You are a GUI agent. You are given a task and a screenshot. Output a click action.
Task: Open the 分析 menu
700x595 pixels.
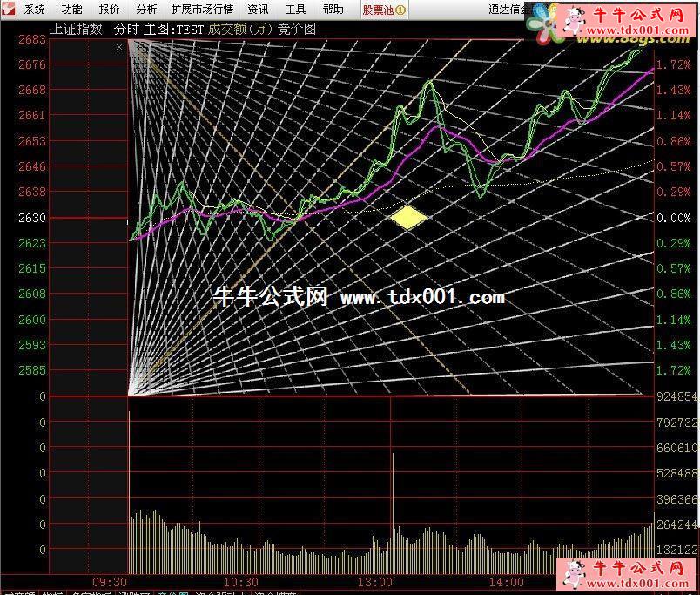(147, 10)
